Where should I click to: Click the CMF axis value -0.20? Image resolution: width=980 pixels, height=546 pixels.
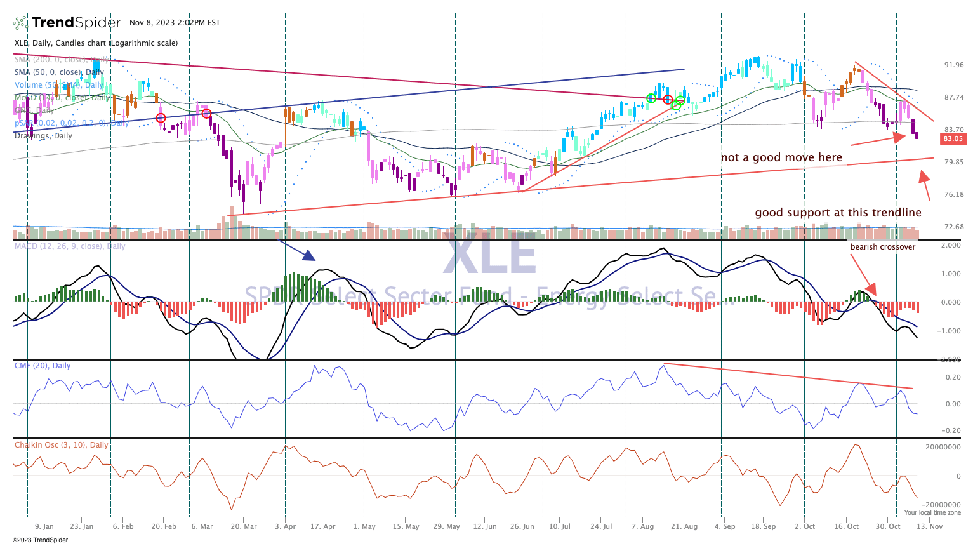[952, 430]
